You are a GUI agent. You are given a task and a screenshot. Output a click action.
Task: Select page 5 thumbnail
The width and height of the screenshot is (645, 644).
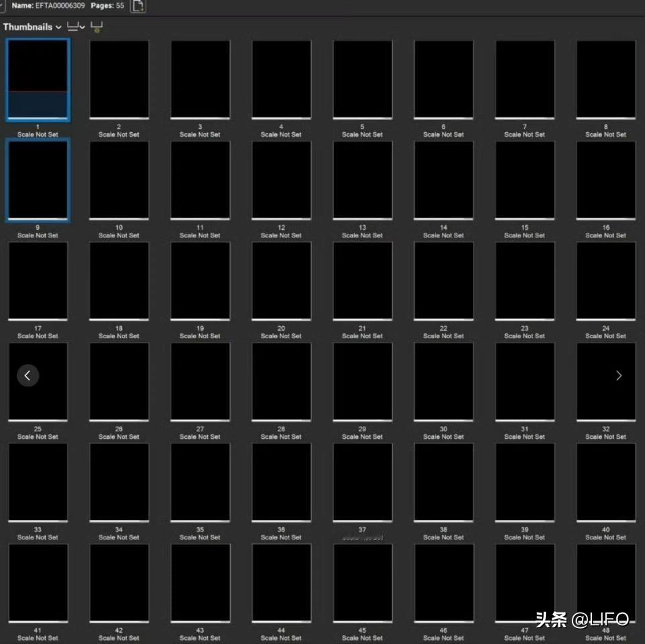[363, 80]
